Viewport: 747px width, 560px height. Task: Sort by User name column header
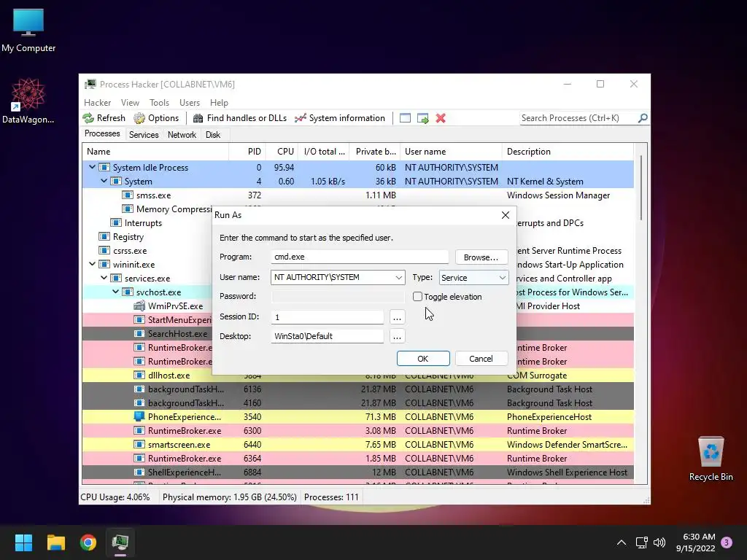click(x=451, y=152)
